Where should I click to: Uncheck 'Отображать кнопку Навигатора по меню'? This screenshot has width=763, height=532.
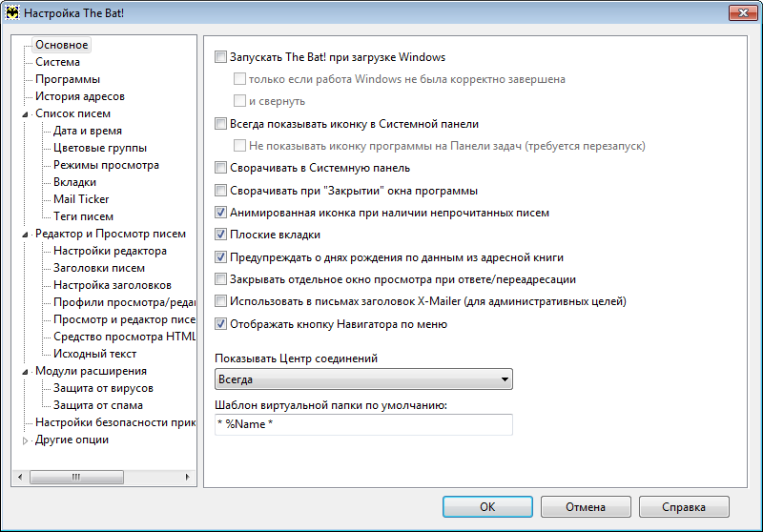(x=221, y=324)
